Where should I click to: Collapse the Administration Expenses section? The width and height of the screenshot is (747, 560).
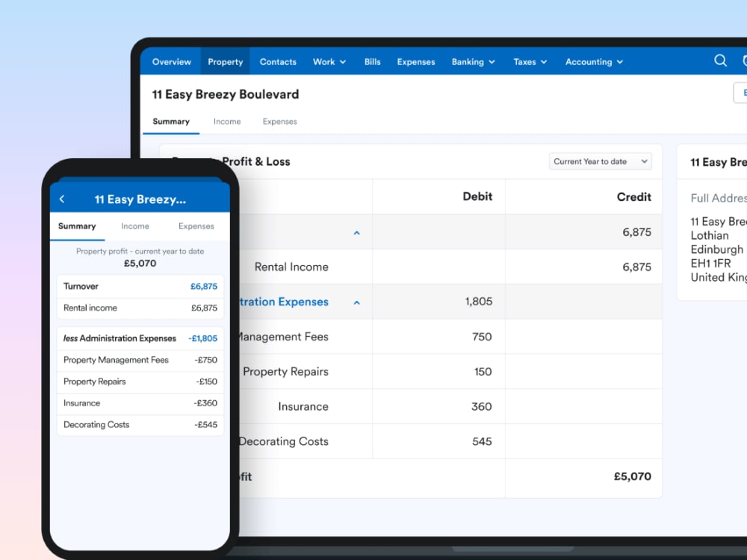click(x=356, y=302)
